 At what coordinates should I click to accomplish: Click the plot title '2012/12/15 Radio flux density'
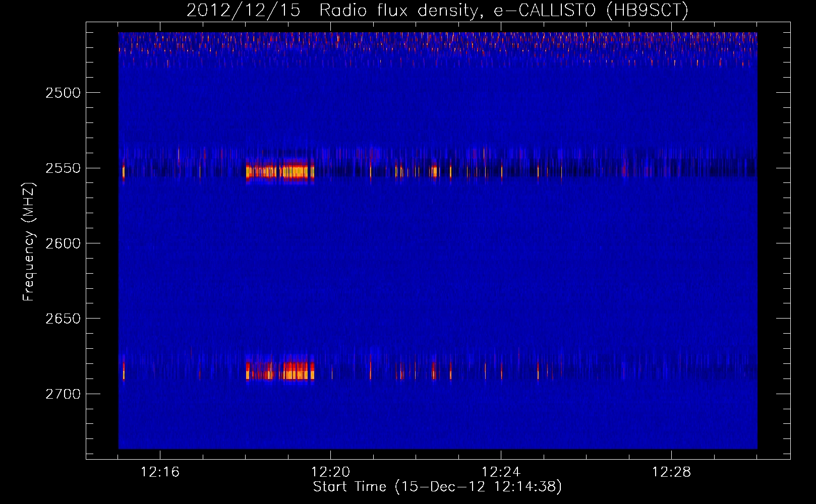pos(437,10)
